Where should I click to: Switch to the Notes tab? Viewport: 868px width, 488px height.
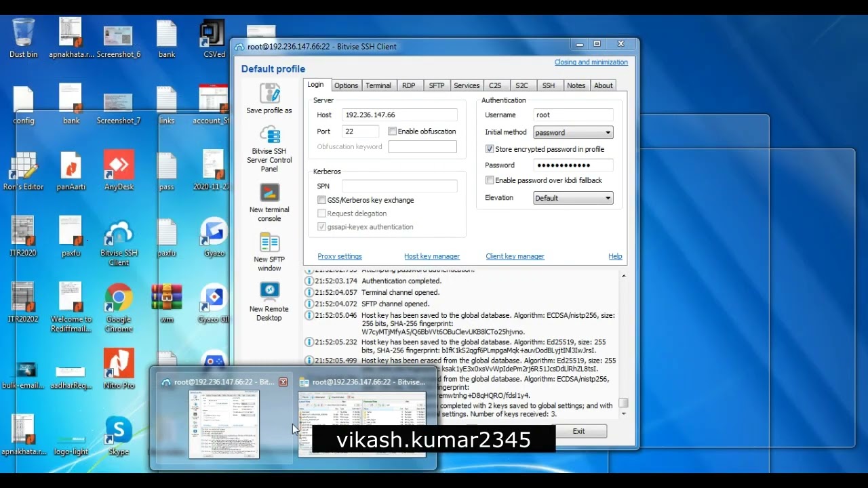pos(576,85)
